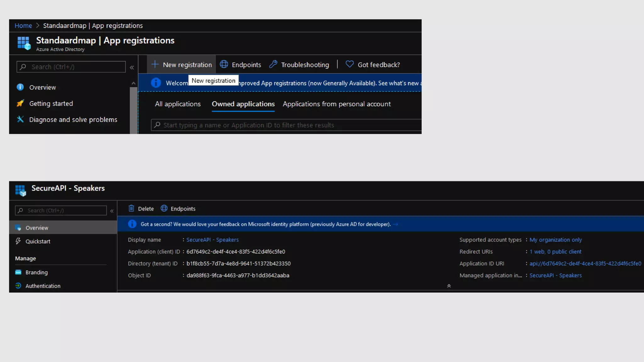Select Applications from personal account tab
Screen dimensions: 644x362
pos(336,104)
